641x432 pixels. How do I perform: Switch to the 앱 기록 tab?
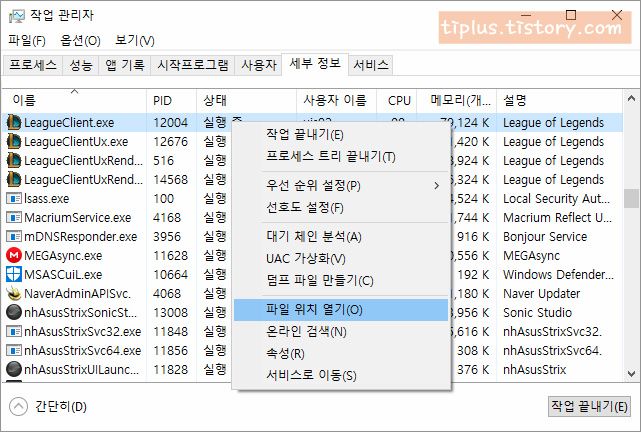point(125,65)
